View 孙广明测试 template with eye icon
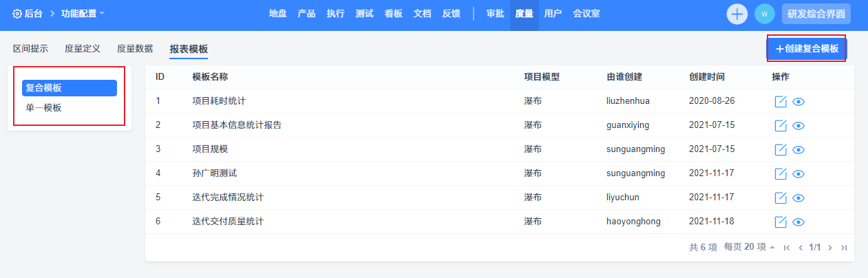The height and width of the screenshot is (278, 868). [798, 174]
